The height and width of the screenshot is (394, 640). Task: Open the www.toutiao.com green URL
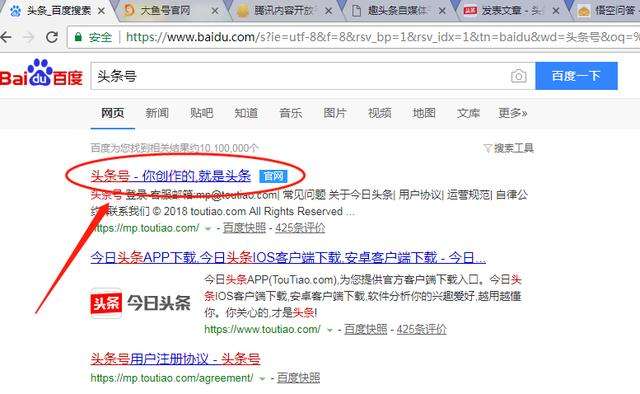click(262, 329)
